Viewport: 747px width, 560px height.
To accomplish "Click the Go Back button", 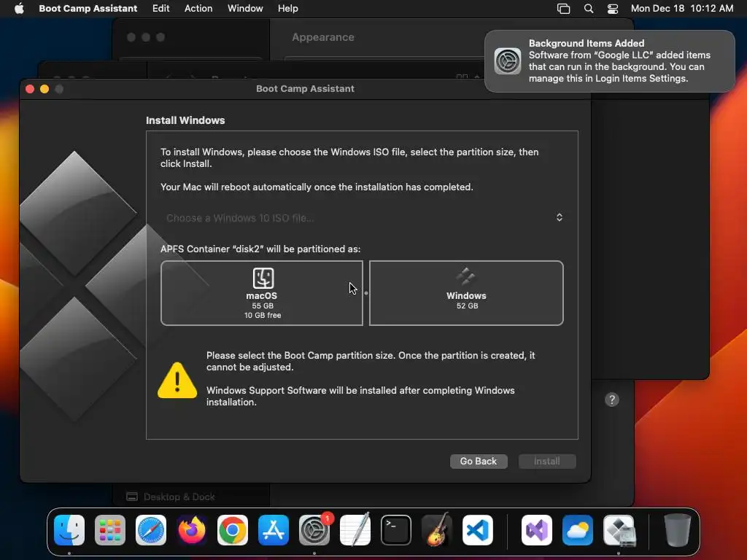I will (479, 461).
